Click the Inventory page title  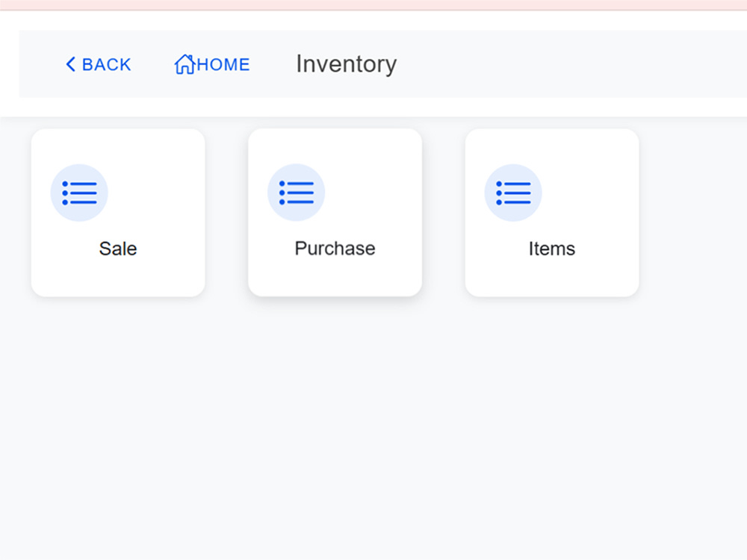click(x=347, y=64)
